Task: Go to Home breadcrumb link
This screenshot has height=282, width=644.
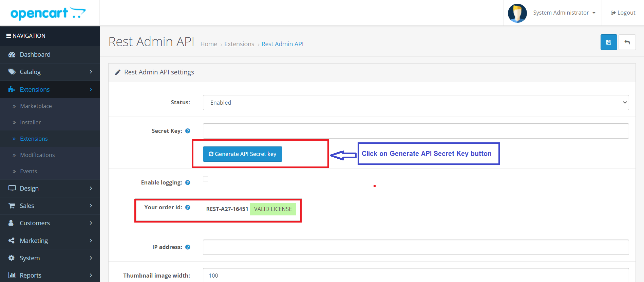Action: (209, 44)
